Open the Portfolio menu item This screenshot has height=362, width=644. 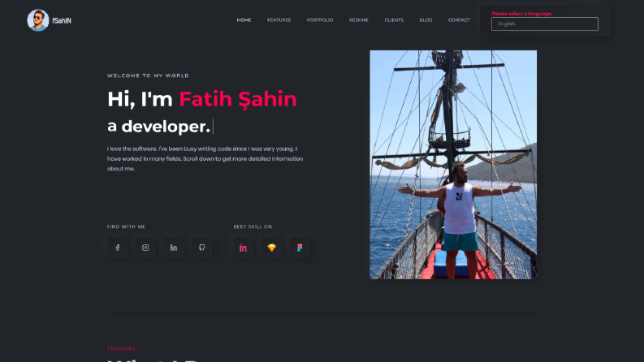[320, 20]
